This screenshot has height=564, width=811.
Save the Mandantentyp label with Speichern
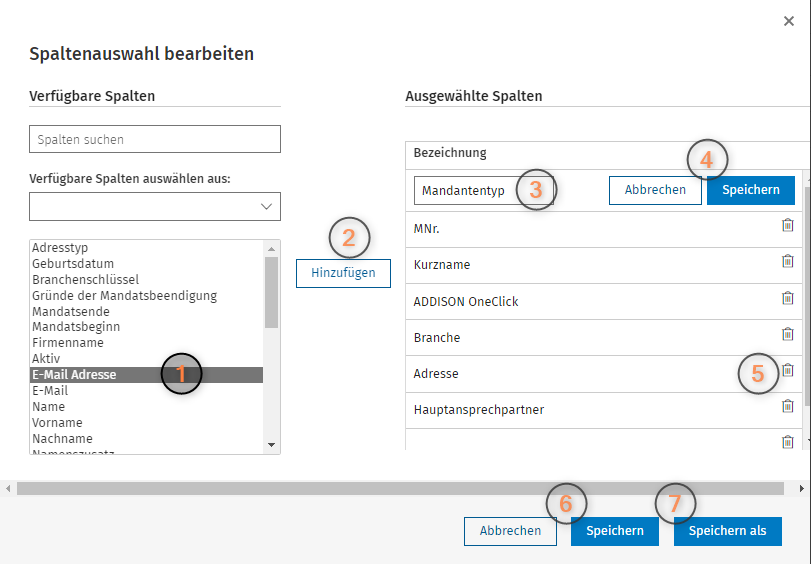750,190
